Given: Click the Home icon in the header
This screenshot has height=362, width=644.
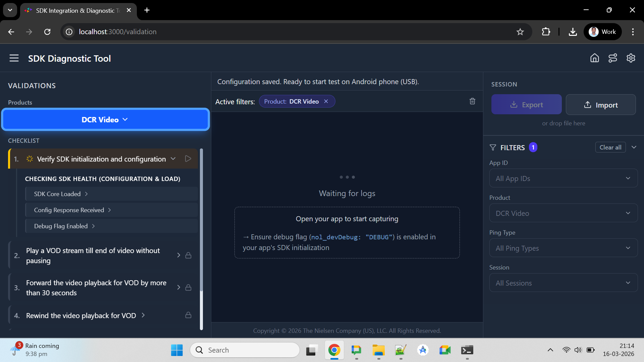Looking at the screenshot, I should pyautogui.click(x=594, y=58).
